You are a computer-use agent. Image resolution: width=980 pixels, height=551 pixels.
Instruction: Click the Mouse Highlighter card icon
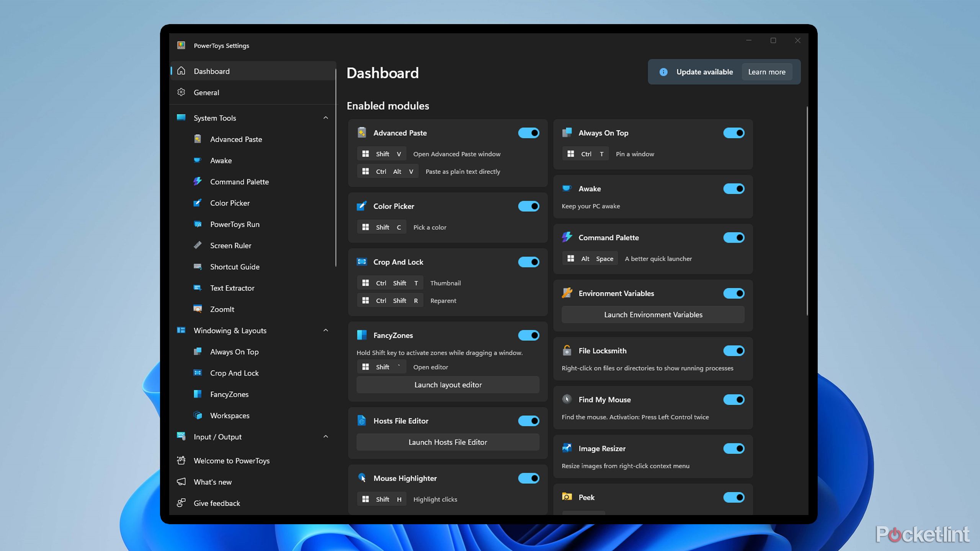click(x=362, y=478)
